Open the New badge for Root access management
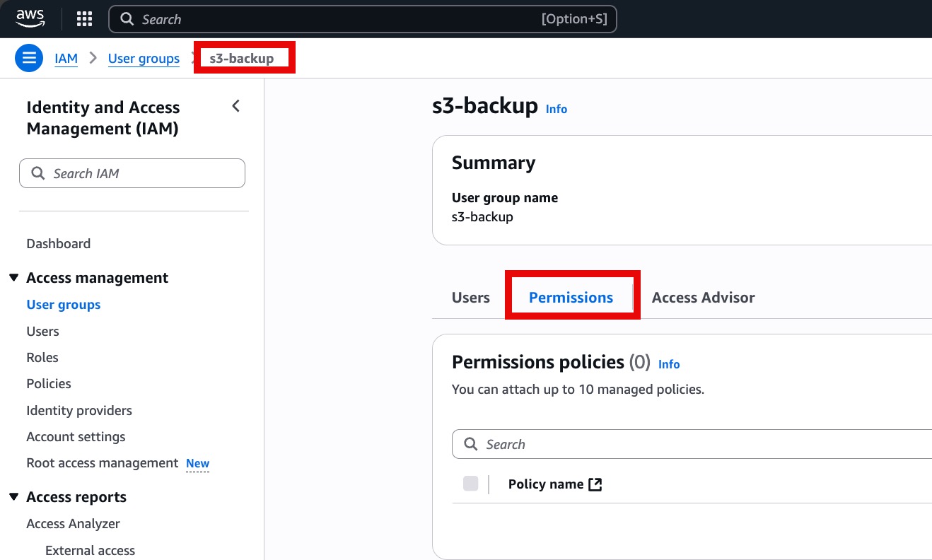The width and height of the screenshot is (932, 560). [197, 464]
